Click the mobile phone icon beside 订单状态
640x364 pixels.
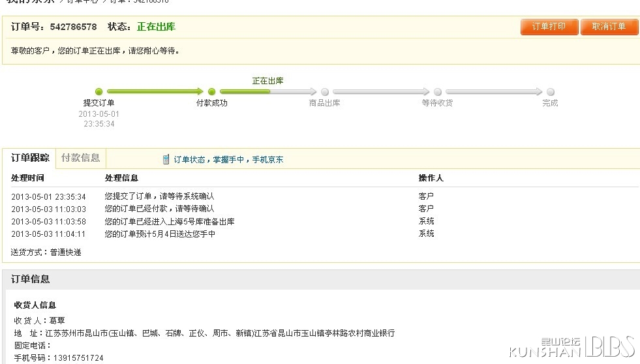tap(166, 159)
